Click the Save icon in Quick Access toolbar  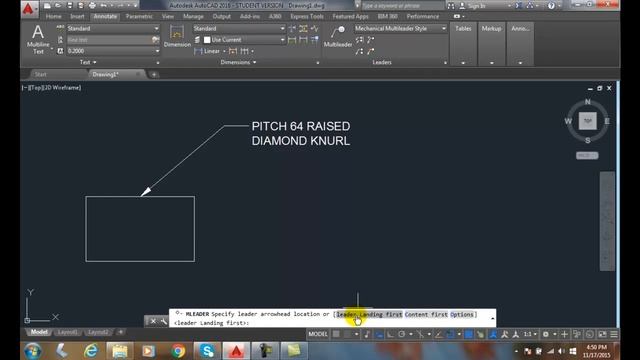pos(69,5)
